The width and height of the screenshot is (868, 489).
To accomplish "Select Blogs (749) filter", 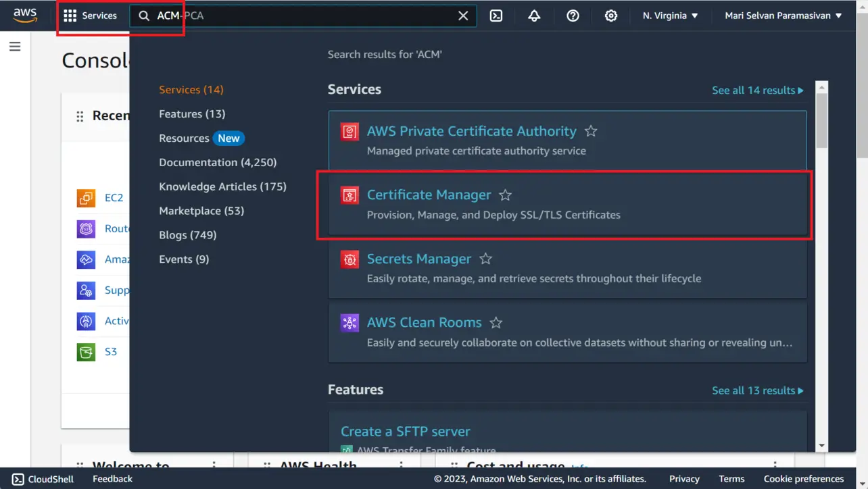I will [x=188, y=235].
